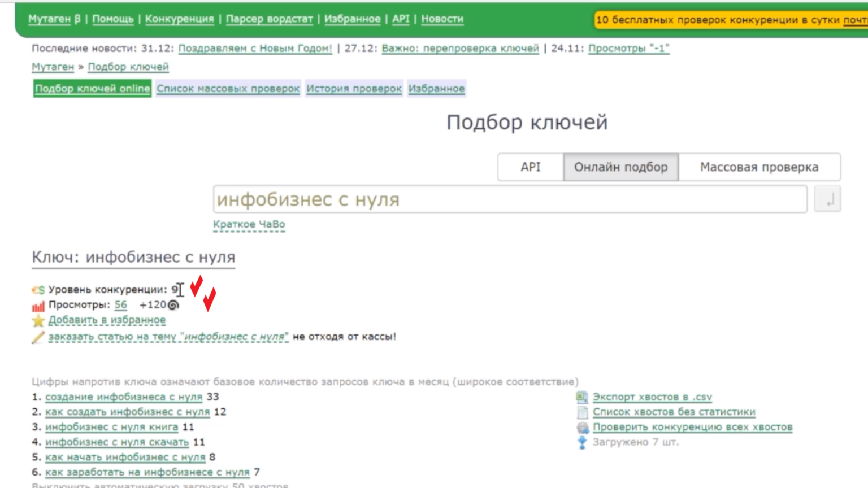Click the CSV export spreadsheet icon
The image size is (868, 488).
pyautogui.click(x=582, y=397)
